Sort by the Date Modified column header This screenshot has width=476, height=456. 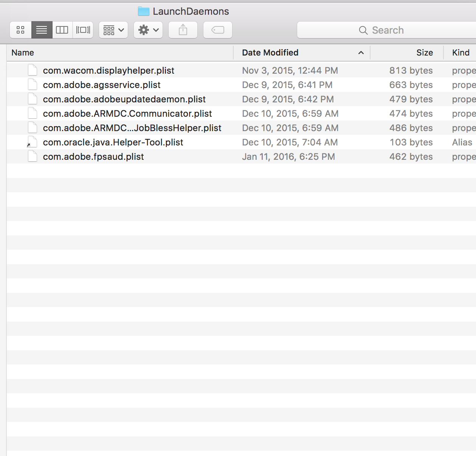pyautogui.click(x=302, y=53)
